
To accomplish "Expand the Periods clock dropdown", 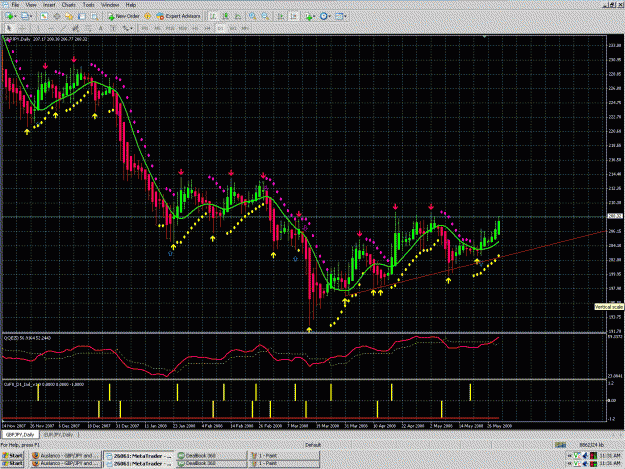I will point(330,16).
